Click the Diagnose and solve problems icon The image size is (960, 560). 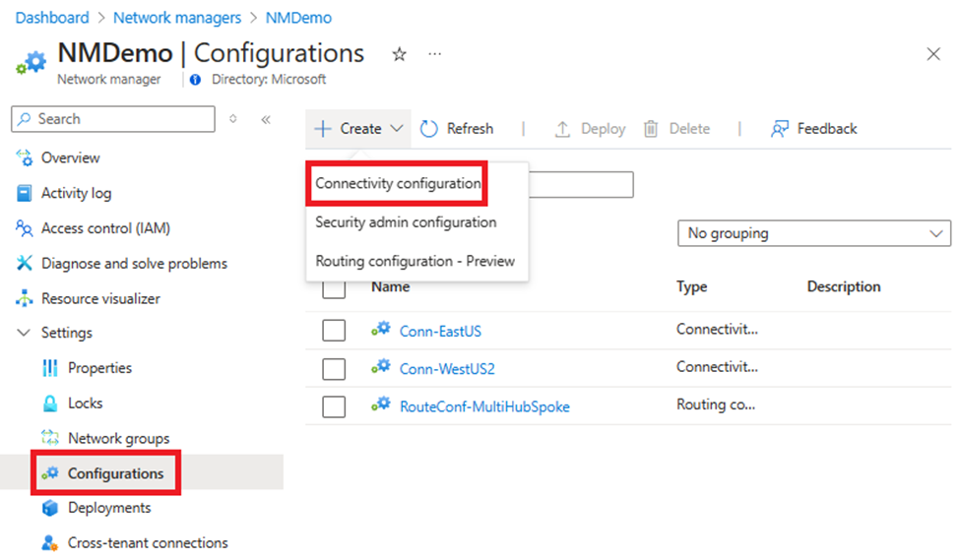coord(25,264)
